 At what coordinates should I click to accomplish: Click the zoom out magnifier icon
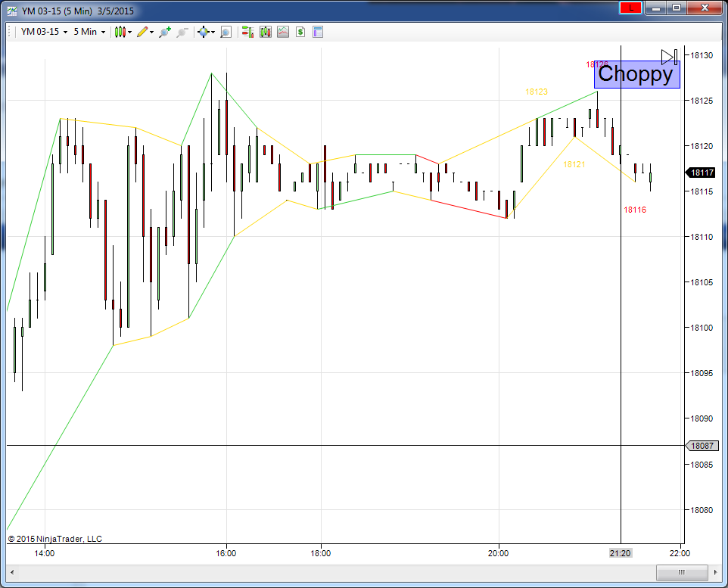pyautogui.click(x=182, y=32)
